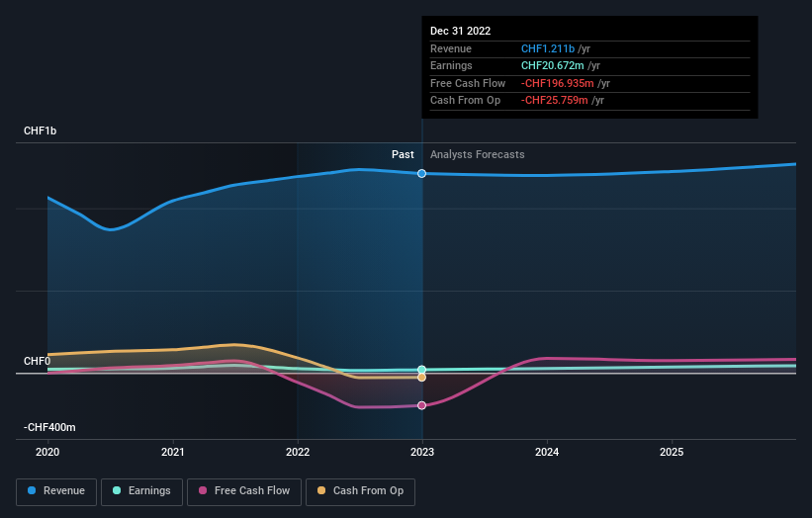Toggle the Revenue legend button

[56, 491]
